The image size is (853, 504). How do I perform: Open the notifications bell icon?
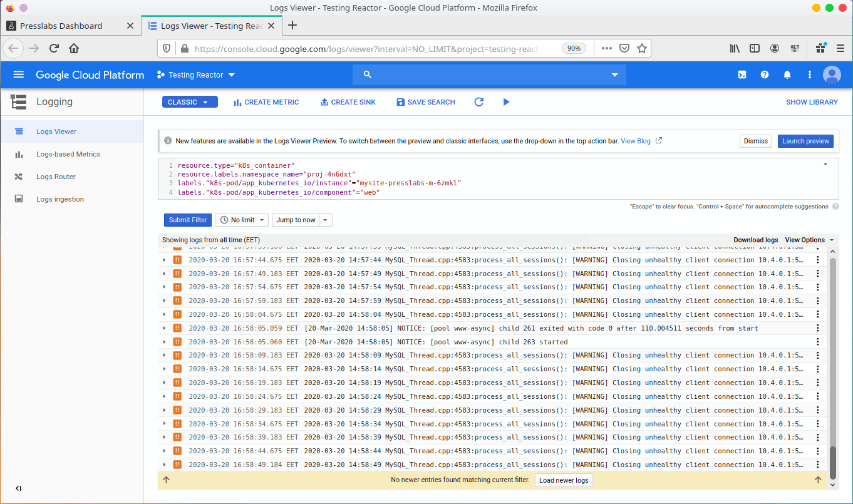[787, 75]
